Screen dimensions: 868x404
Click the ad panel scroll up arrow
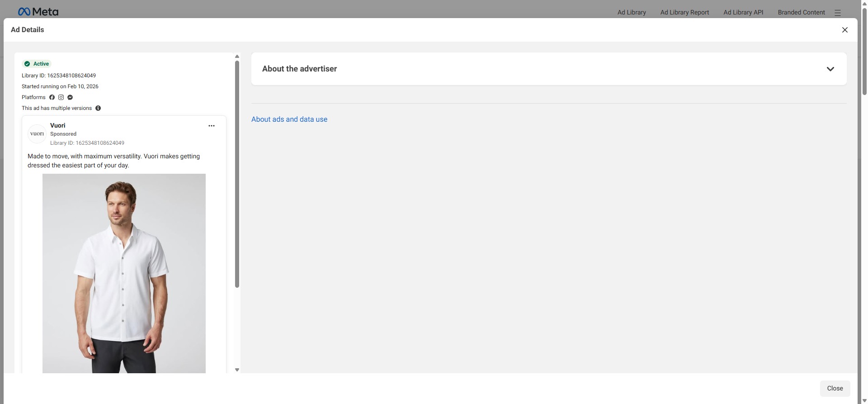[x=237, y=57]
